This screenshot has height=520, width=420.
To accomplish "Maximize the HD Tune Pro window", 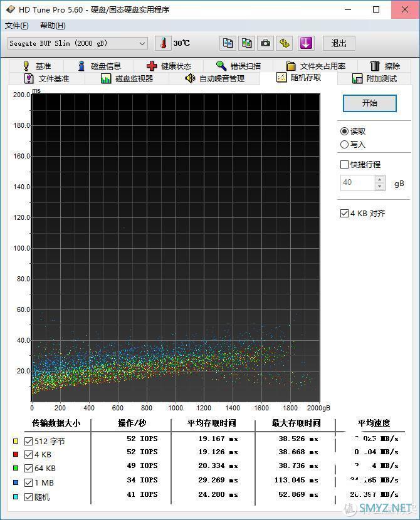I will pos(376,9).
